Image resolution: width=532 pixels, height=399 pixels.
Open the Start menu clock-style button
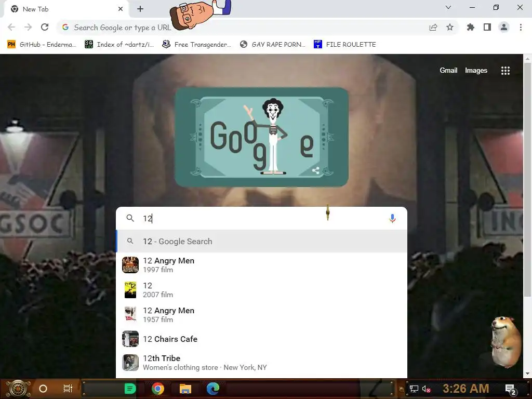[x=18, y=389]
